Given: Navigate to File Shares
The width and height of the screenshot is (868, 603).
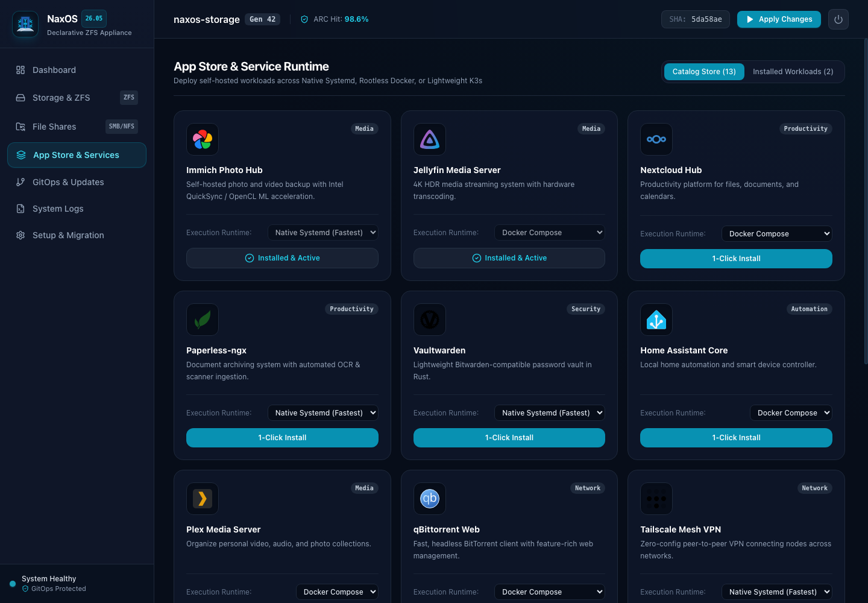Looking at the screenshot, I should (x=77, y=127).
